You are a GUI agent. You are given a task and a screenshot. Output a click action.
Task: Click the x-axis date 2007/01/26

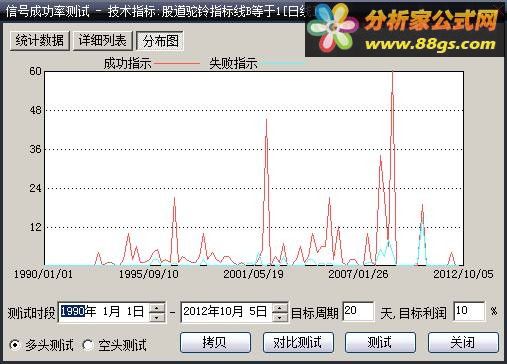click(x=358, y=274)
